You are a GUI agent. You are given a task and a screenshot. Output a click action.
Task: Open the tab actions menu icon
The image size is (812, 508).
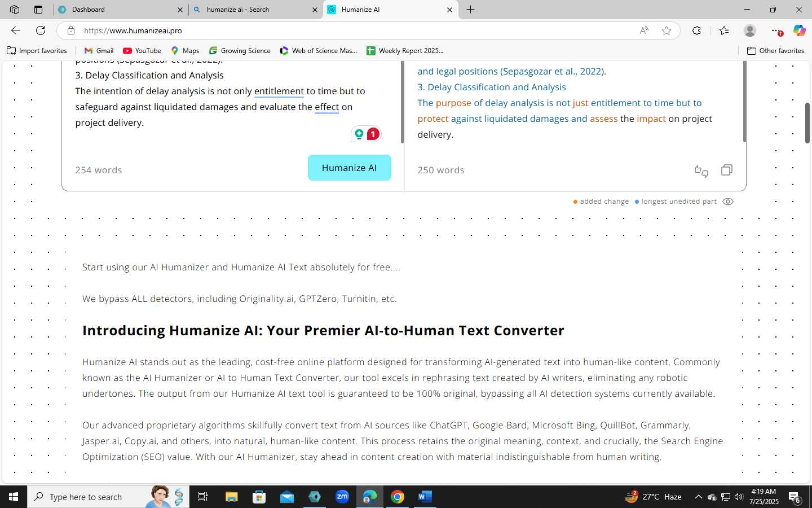coord(38,10)
